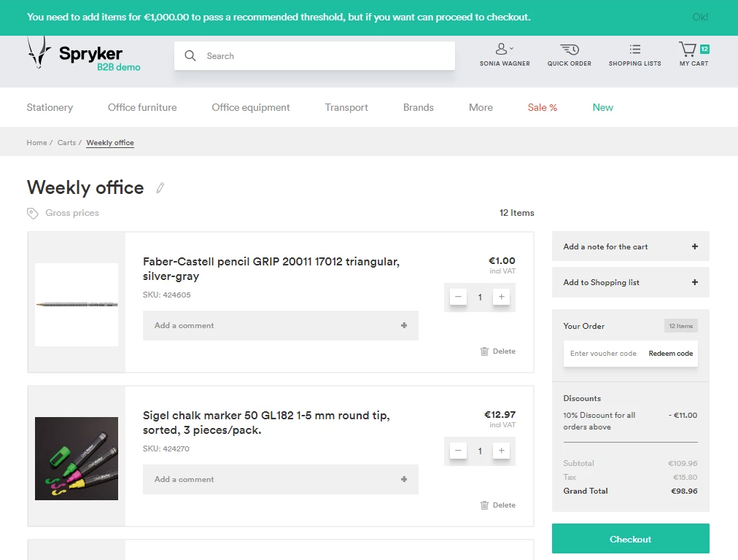738x560 pixels.
Task: Decrease Sigel chalk marker quantity
Action: (x=458, y=451)
